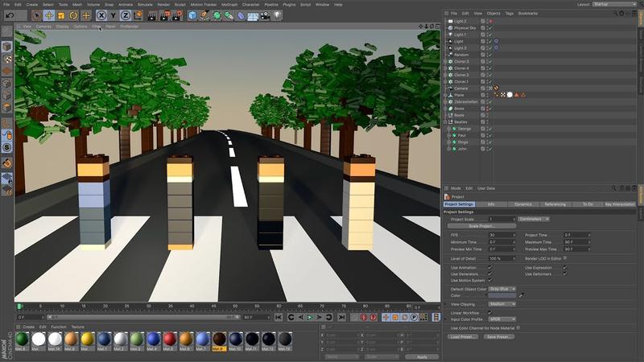The height and width of the screenshot is (362, 644).
Task: Switch to the Dynamics tab
Action: pos(522,204)
